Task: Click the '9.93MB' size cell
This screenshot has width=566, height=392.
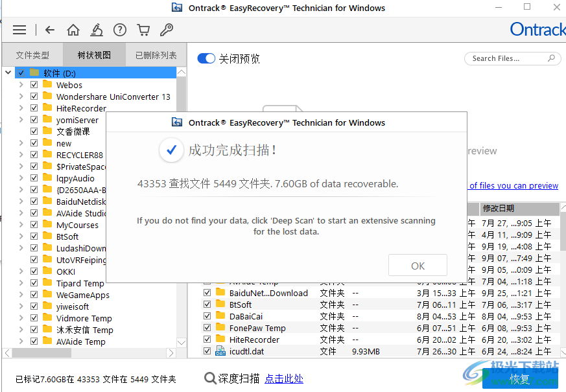Action: pos(366,351)
